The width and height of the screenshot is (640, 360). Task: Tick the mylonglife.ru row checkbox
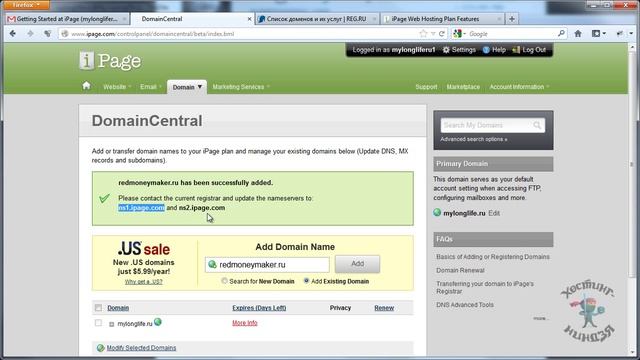tap(98, 323)
